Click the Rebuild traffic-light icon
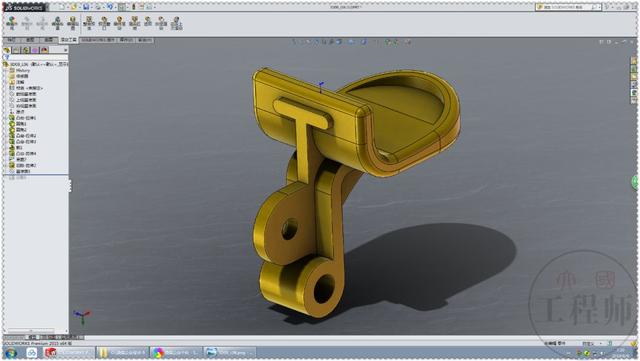The height and width of the screenshot is (361, 640). click(x=133, y=7)
